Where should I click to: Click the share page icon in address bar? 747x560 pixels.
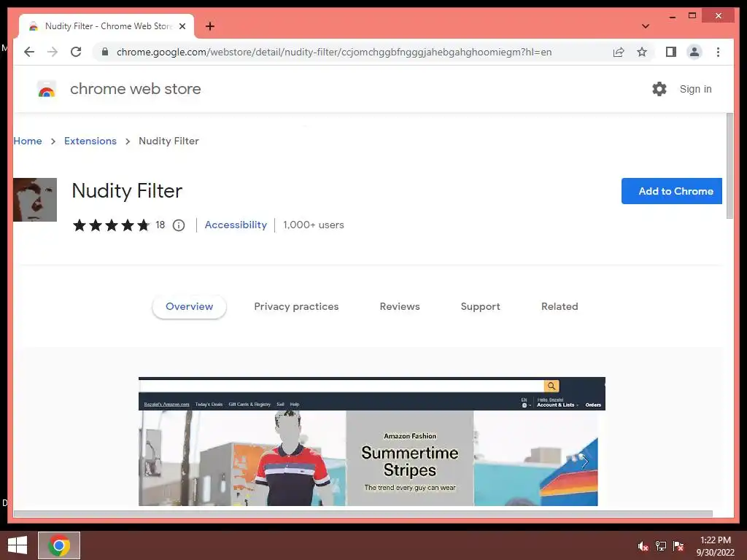pyautogui.click(x=619, y=52)
